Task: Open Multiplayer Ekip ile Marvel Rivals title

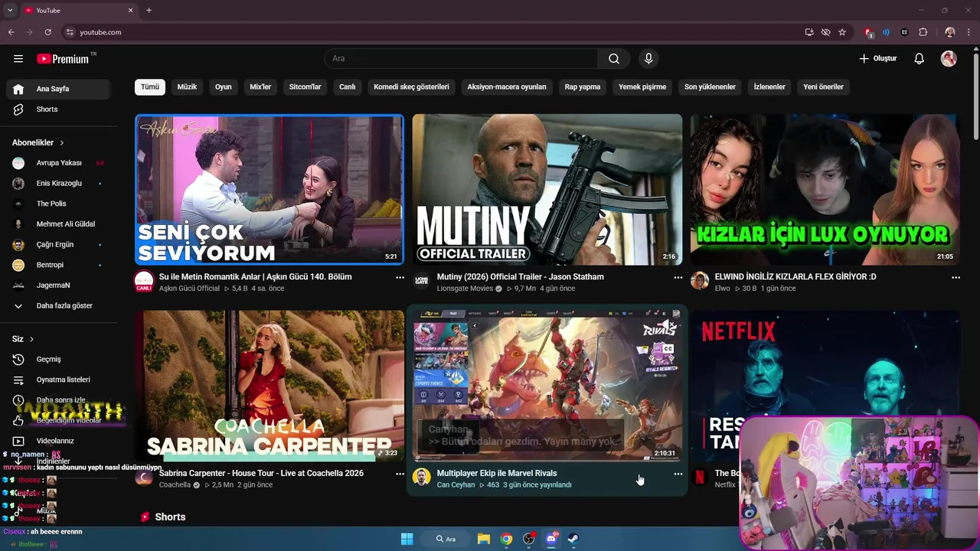Action: pyautogui.click(x=497, y=474)
